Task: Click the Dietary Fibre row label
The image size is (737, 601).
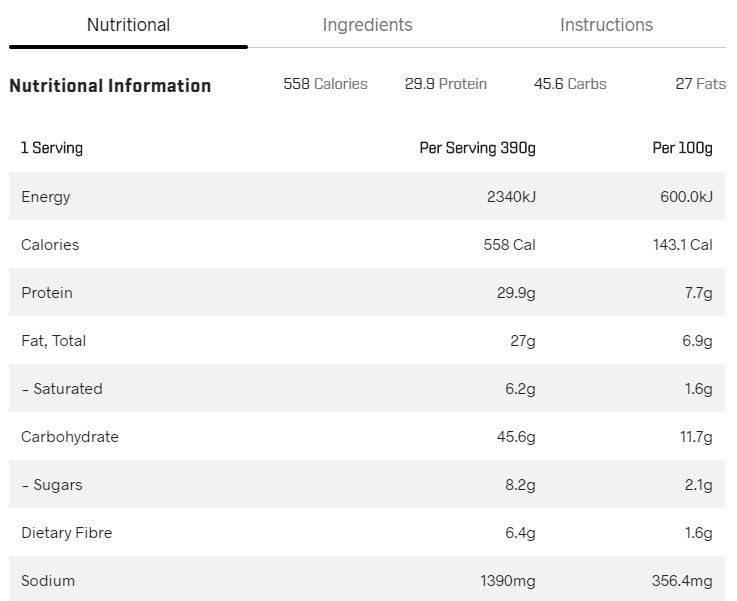Action: click(x=67, y=533)
